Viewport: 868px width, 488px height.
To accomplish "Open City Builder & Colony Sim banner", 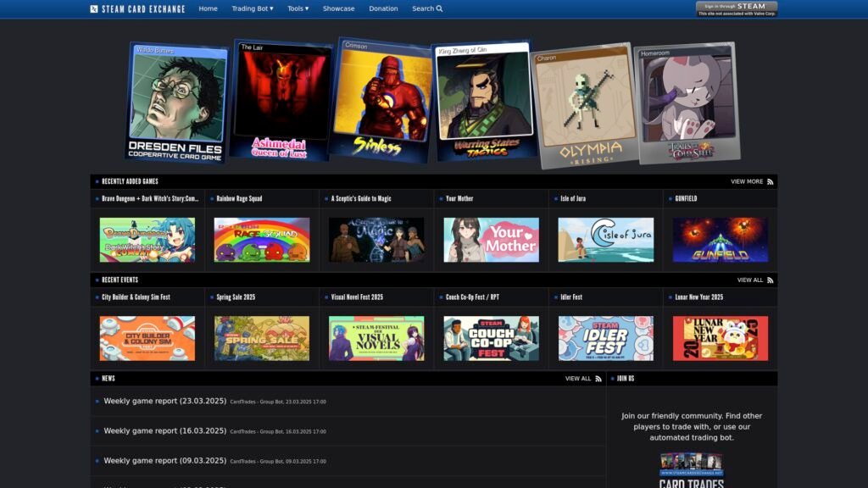I will [147, 338].
